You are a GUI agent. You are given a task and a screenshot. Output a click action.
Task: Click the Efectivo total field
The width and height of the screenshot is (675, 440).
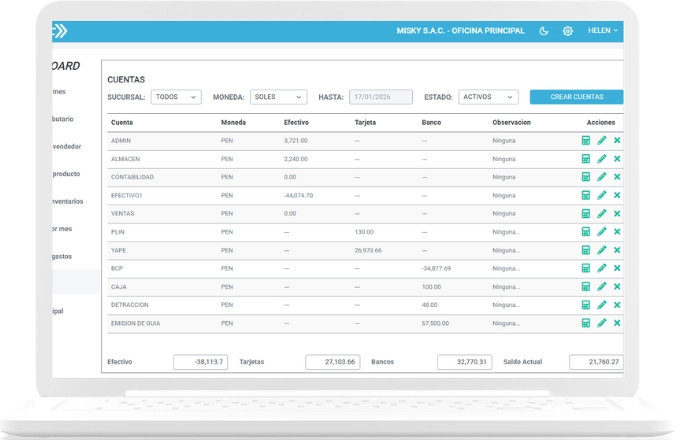(201, 362)
